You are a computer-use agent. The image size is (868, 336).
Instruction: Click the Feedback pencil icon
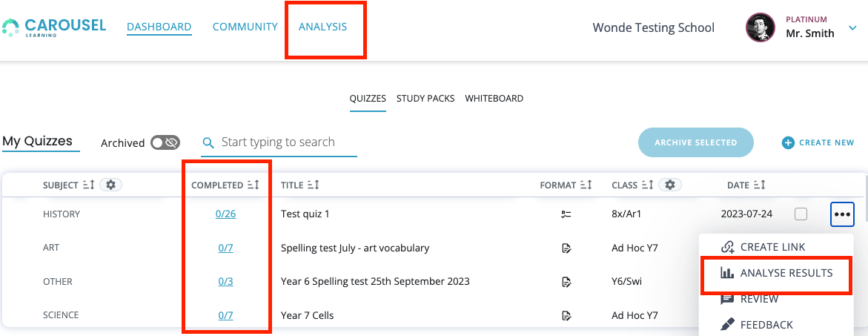pyautogui.click(x=727, y=324)
